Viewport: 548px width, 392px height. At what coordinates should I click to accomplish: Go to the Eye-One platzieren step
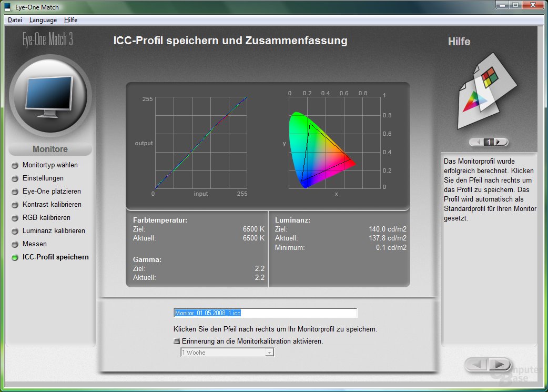[x=52, y=192]
